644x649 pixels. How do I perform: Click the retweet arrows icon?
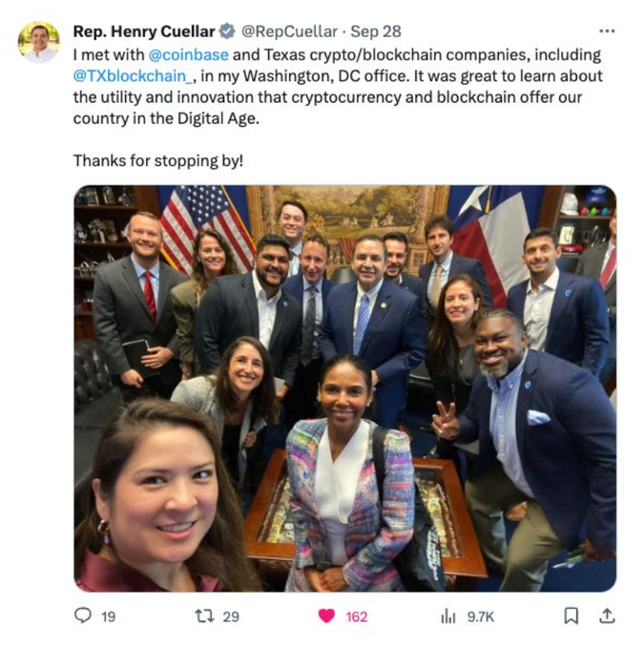(x=204, y=616)
